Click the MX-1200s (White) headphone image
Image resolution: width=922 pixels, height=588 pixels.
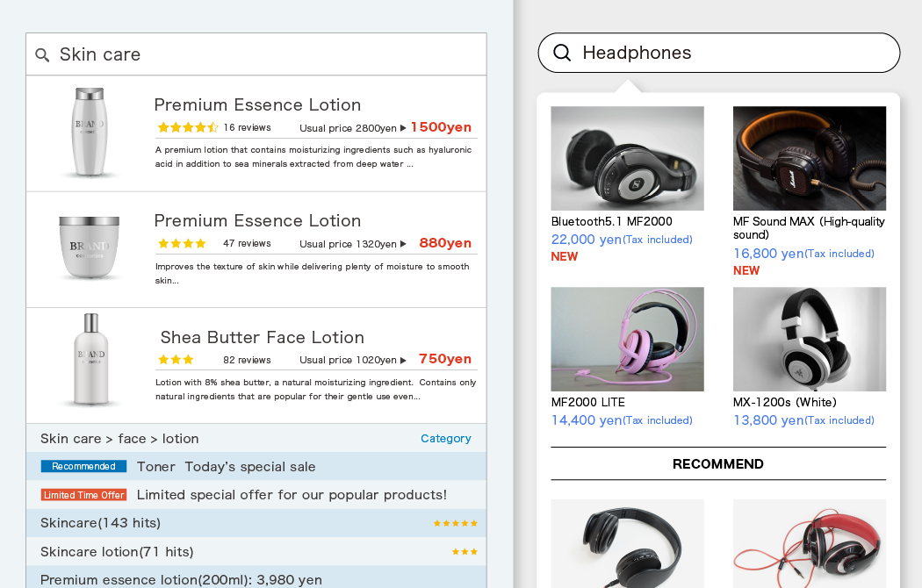[x=810, y=340]
